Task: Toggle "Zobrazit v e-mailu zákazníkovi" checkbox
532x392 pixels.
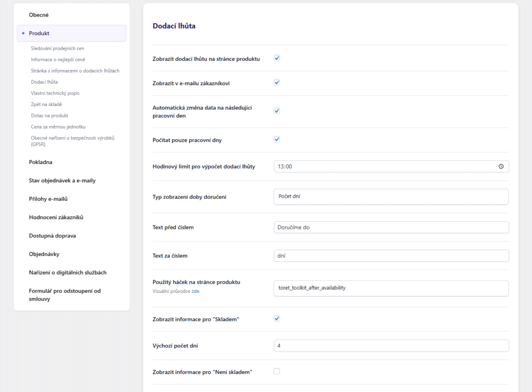Action: (x=277, y=82)
